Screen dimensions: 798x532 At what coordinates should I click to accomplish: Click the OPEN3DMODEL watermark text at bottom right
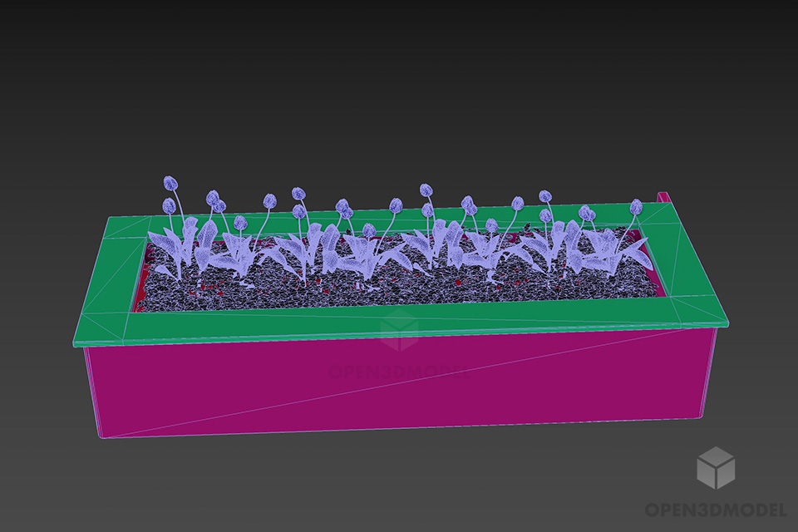(714, 509)
